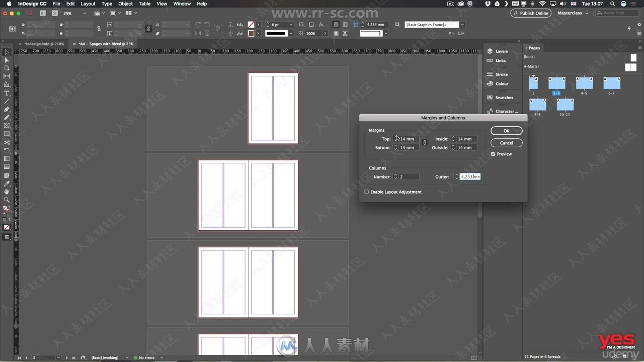This screenshot has height=362, width=644.
Task: Click the Gutter value input field
Action: [x=470, y=176]
